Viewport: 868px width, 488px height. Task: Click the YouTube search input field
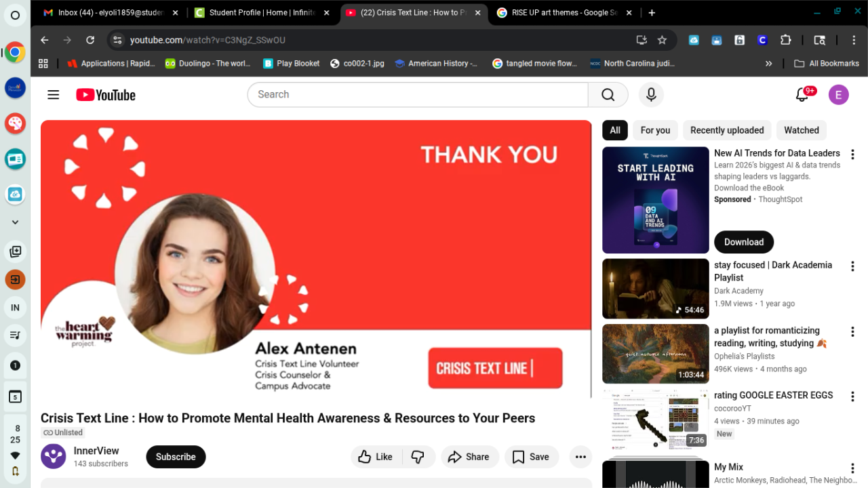coord(418,95)
